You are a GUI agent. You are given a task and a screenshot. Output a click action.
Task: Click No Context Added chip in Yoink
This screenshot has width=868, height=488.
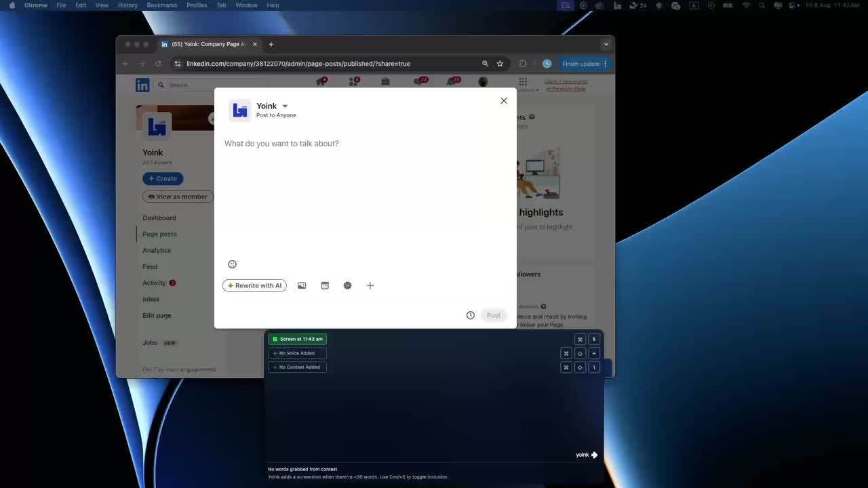tap(297, 367)
